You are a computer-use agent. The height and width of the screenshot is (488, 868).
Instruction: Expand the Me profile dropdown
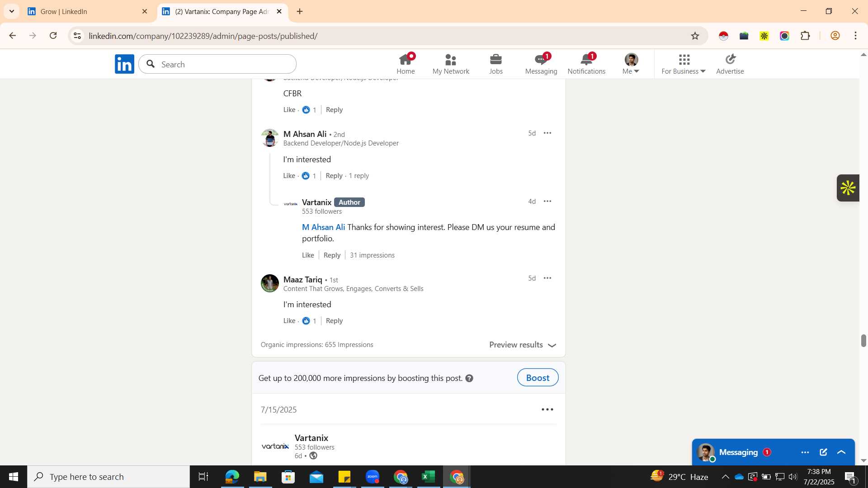[631, 64]
